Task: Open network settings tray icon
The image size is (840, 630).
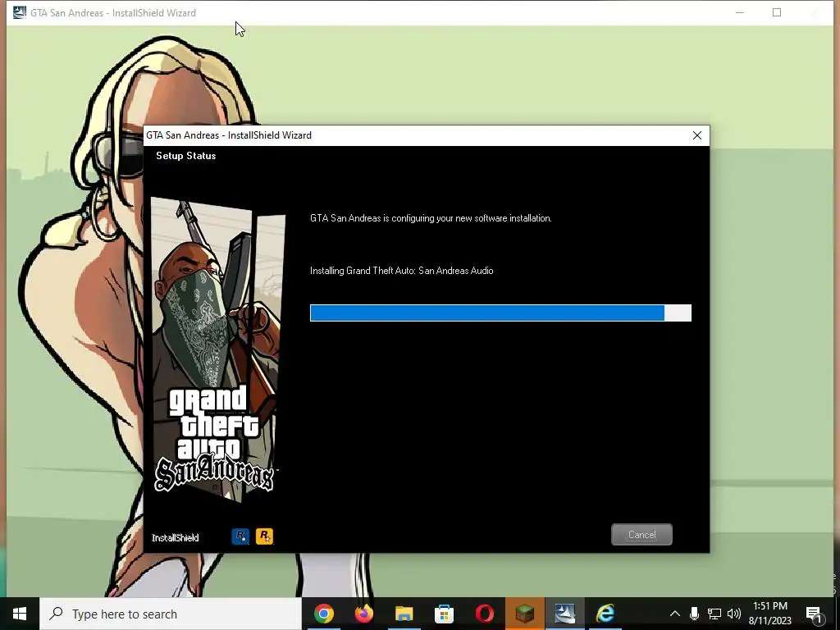Action: [x=714, y=614]
